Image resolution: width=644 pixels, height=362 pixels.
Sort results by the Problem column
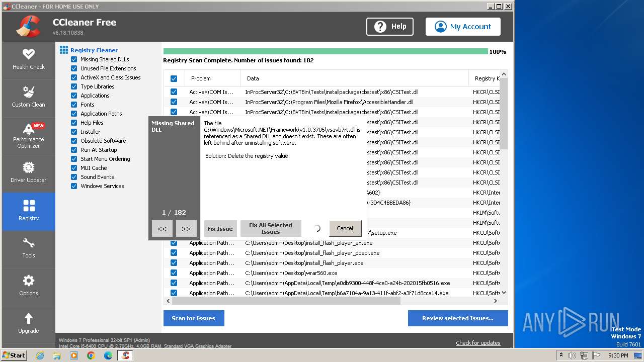tap(213, 78)
